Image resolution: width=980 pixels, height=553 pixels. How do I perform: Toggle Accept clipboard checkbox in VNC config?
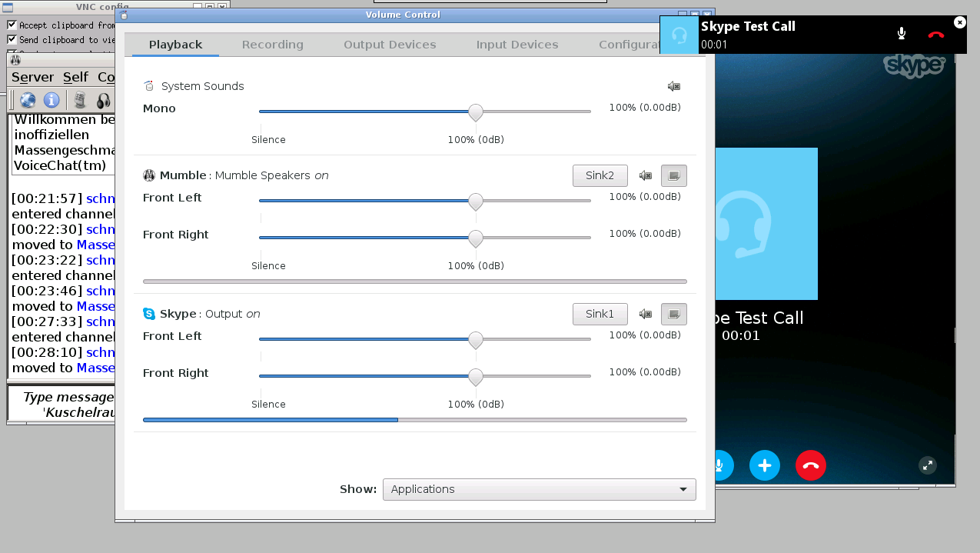12,25
